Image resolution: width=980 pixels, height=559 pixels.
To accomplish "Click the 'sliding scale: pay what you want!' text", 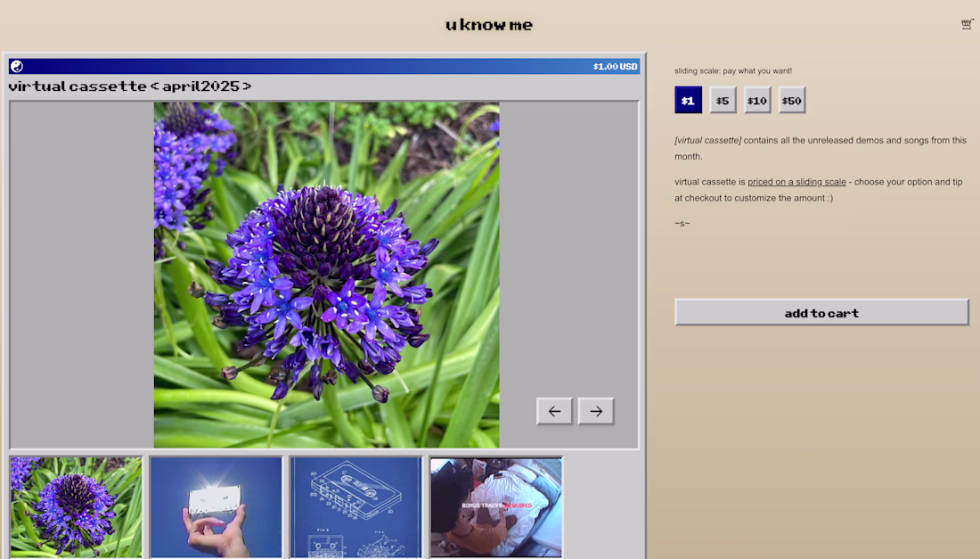I will (x=733, y=70).
